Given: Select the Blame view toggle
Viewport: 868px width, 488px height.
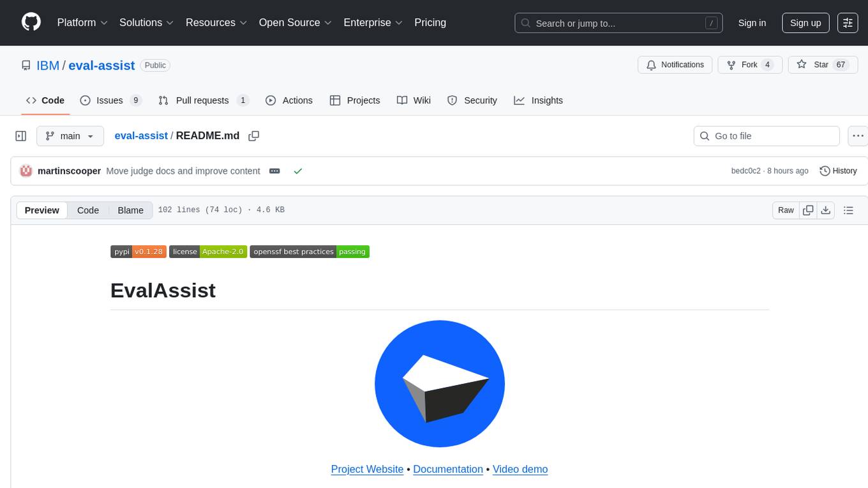Looking at the screenshot, I should [x=130, y=210].
